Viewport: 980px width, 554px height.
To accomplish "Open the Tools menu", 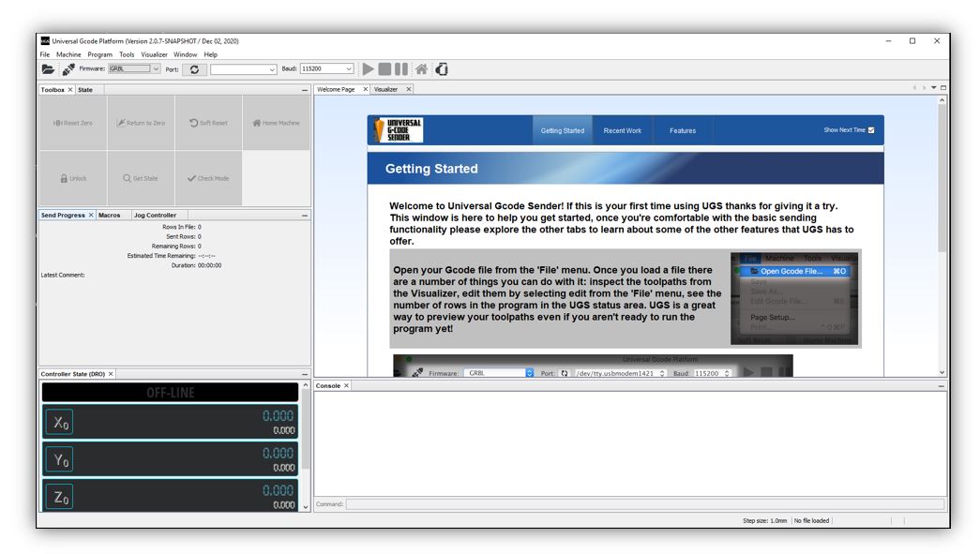I will [127, 55].
